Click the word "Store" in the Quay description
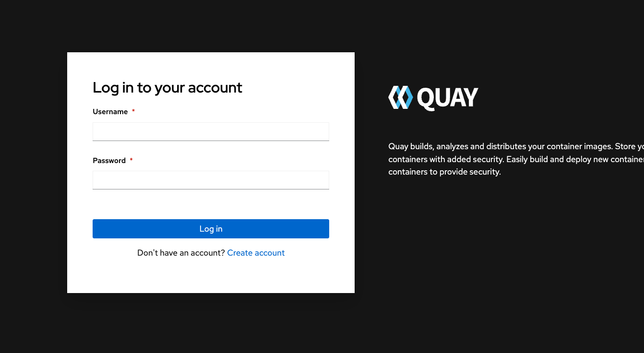 coord(625,146)
